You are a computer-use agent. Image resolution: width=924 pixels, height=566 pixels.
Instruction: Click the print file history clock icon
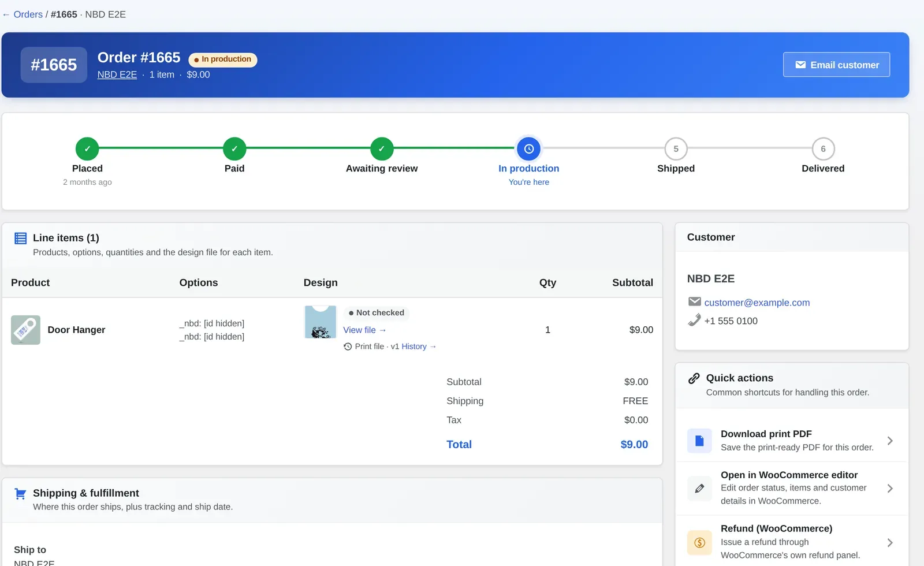[348, 347]
